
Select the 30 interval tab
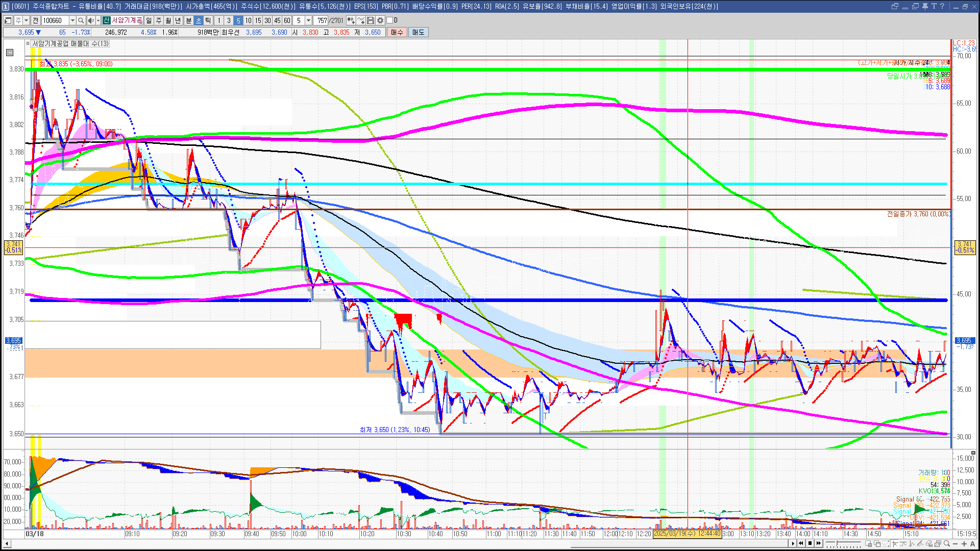click(x=267, y=20)
